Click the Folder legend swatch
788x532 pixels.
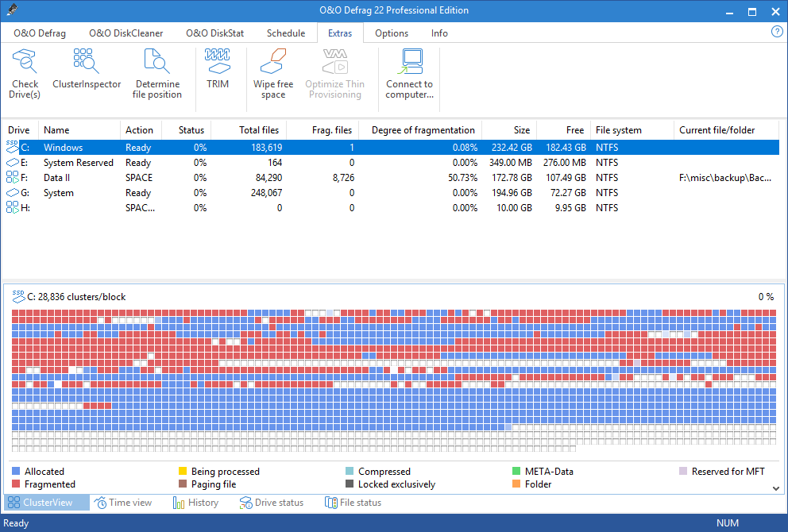(516, 484)
